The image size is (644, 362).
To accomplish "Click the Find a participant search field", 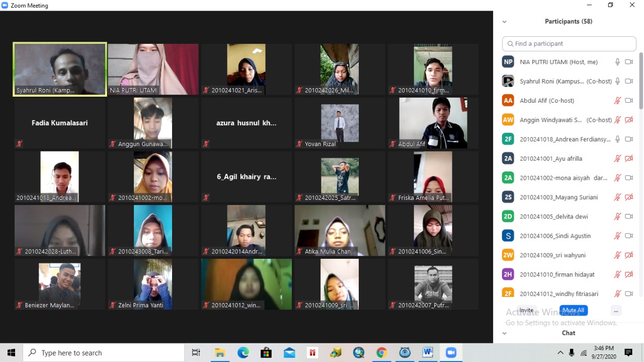I will pos(569,44).
